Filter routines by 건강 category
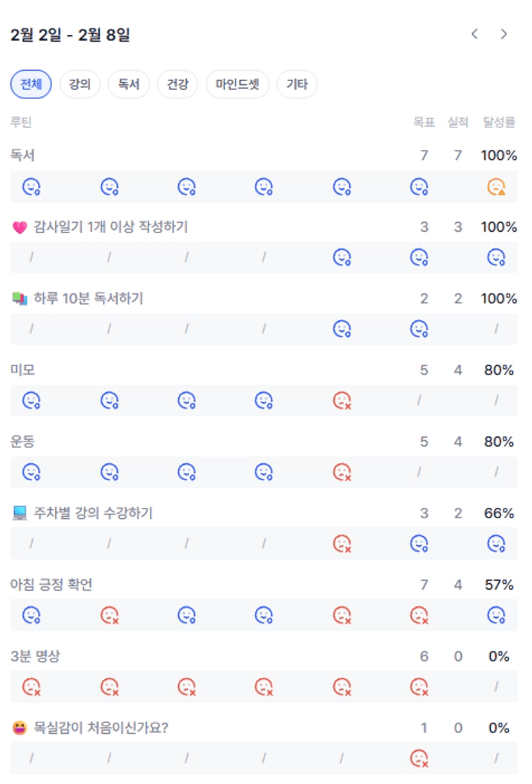This screenshot has height=784, width=532. [x=178, y=84]
